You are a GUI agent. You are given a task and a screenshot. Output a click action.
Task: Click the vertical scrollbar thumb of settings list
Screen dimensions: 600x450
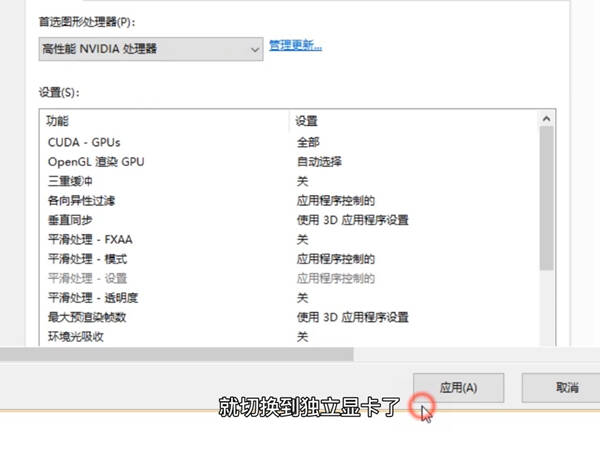546,198
